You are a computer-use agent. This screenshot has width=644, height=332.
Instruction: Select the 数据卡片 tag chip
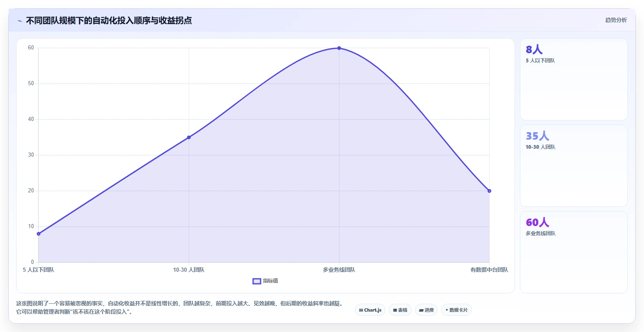point(456,310)
